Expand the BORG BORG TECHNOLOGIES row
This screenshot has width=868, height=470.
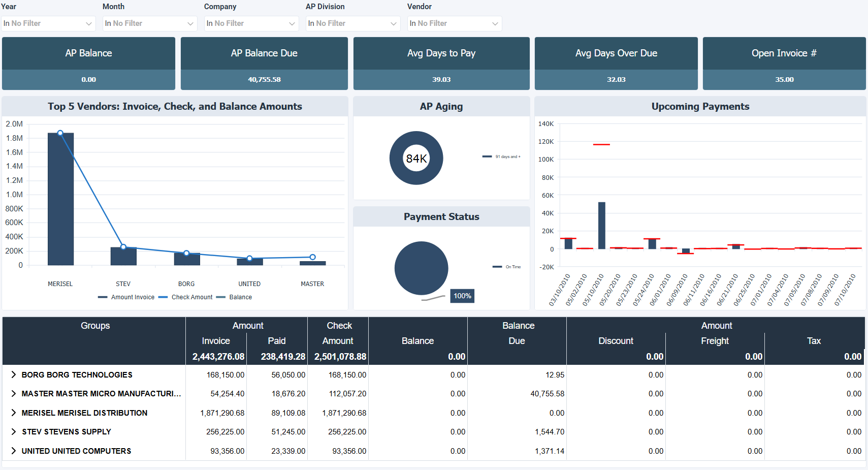pos(14,374)
